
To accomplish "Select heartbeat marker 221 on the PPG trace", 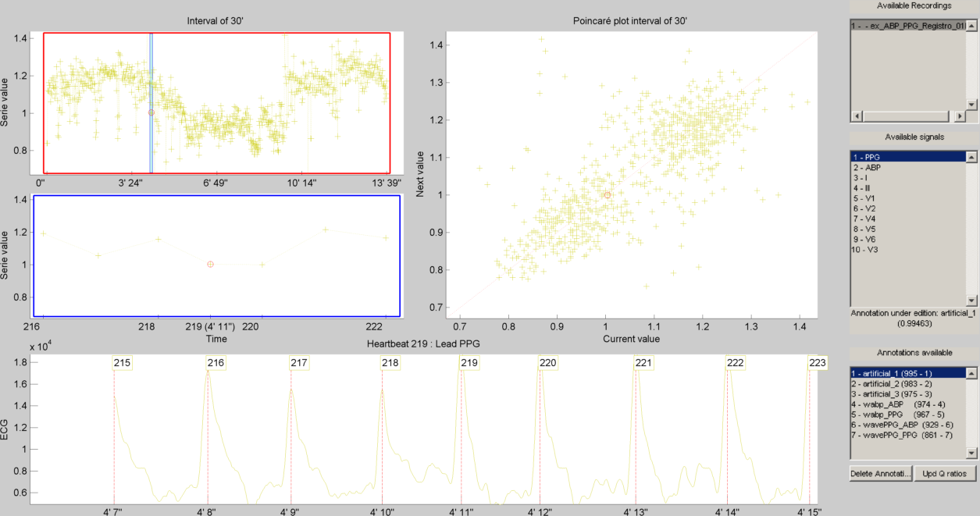I will (643, 363).
